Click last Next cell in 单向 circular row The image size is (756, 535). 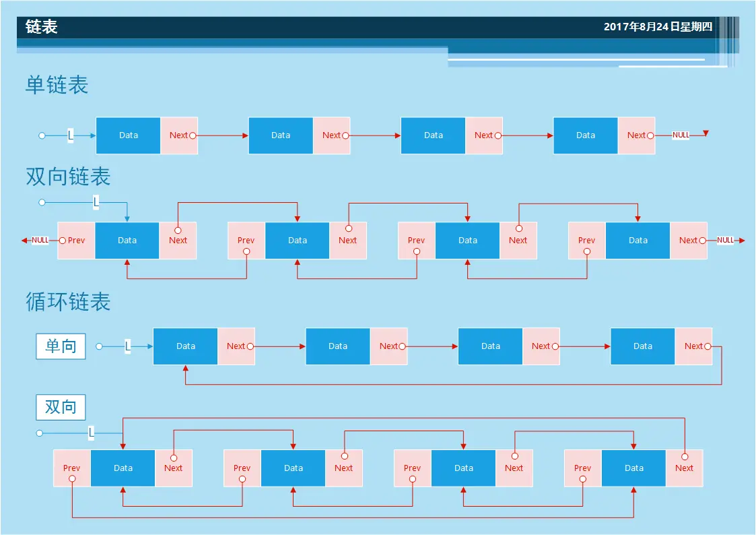tap(694, 346)
